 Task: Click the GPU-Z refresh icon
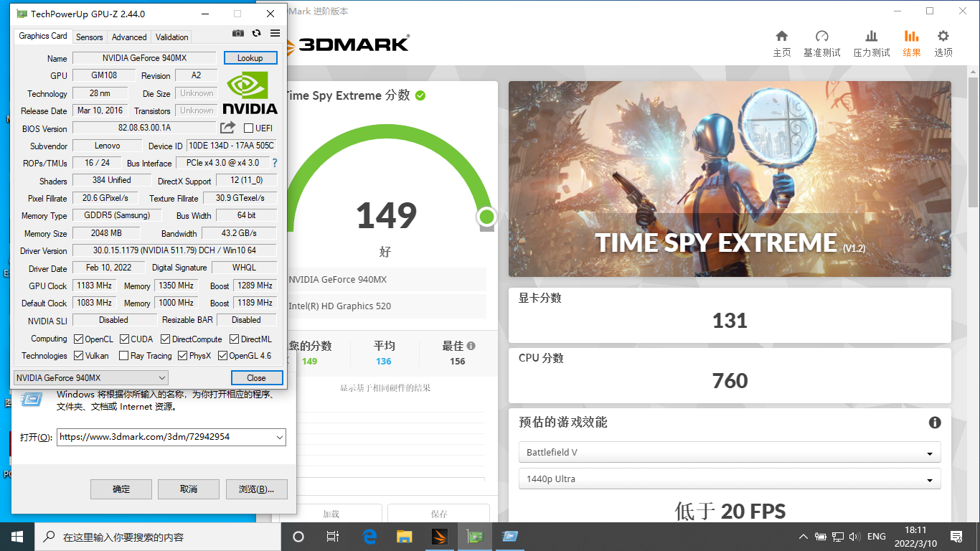(x=256, y=33)
